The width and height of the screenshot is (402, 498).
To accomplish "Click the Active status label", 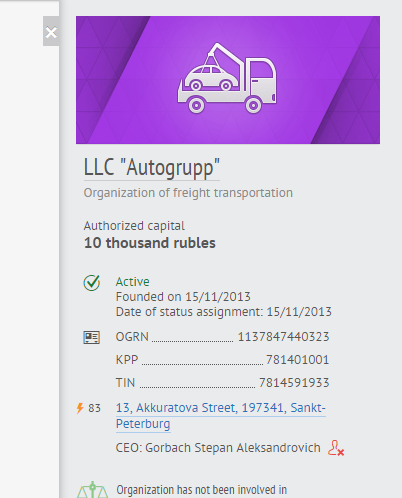I will 132,282.
